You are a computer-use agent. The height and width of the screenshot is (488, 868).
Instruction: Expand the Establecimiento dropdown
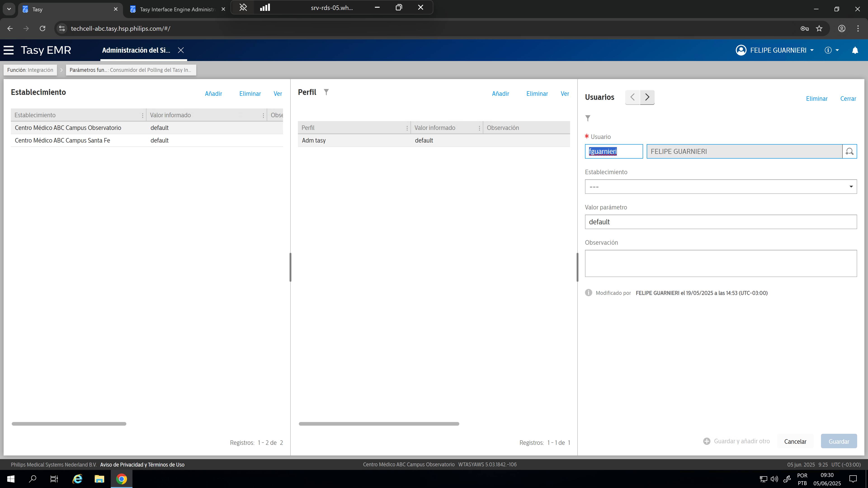(x=721, y=187)
